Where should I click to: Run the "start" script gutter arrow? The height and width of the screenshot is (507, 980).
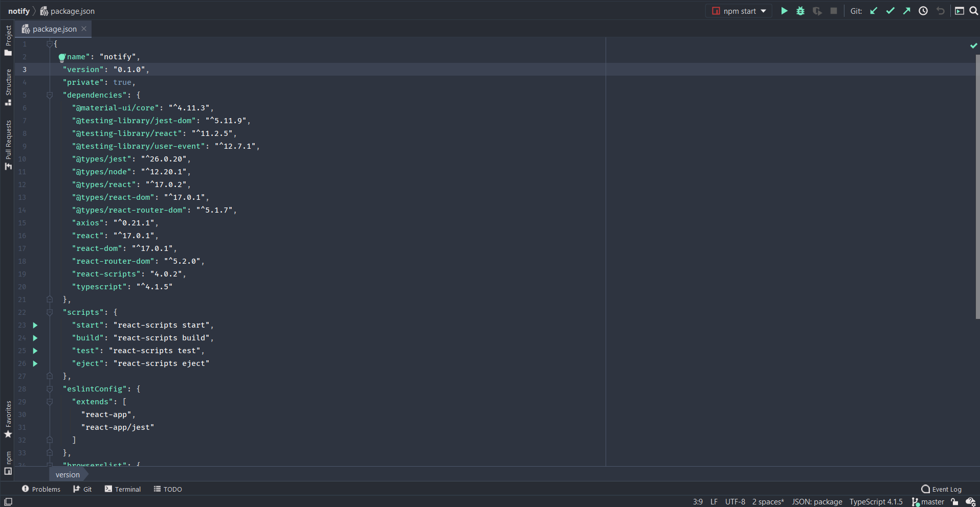tap(35, 325)
